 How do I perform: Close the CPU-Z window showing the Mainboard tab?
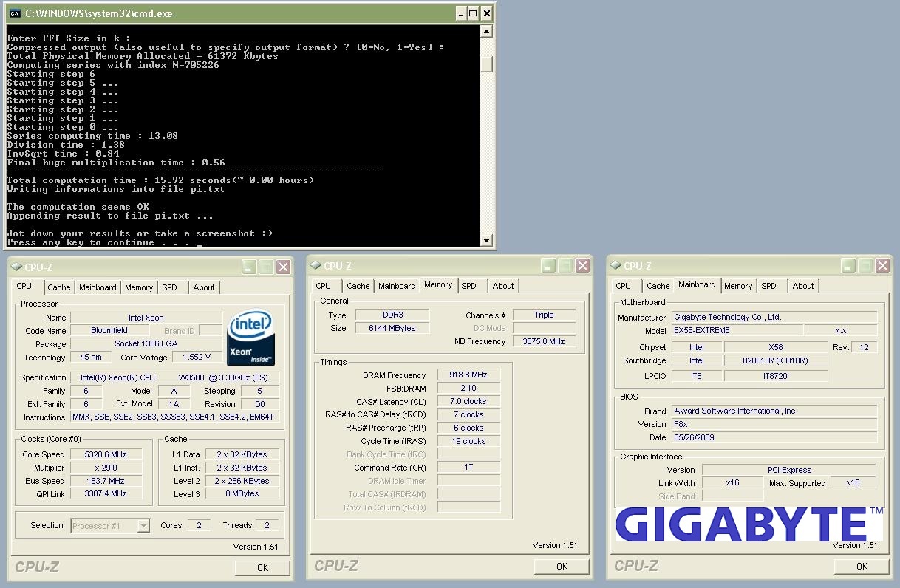tap(883, 266)
